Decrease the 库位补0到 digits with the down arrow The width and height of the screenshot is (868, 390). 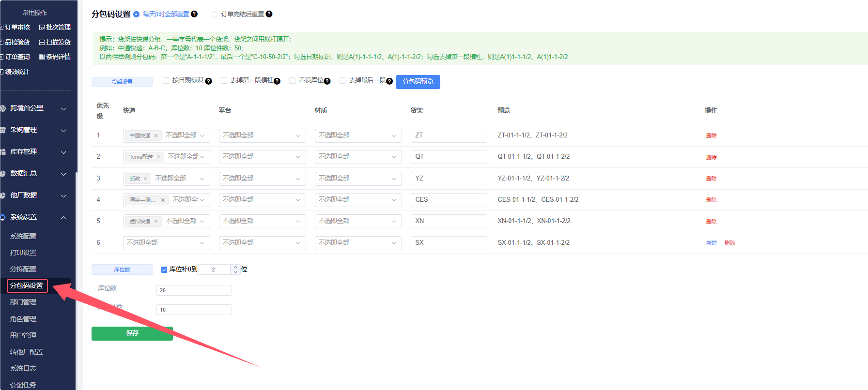click(x=235, y=272)
